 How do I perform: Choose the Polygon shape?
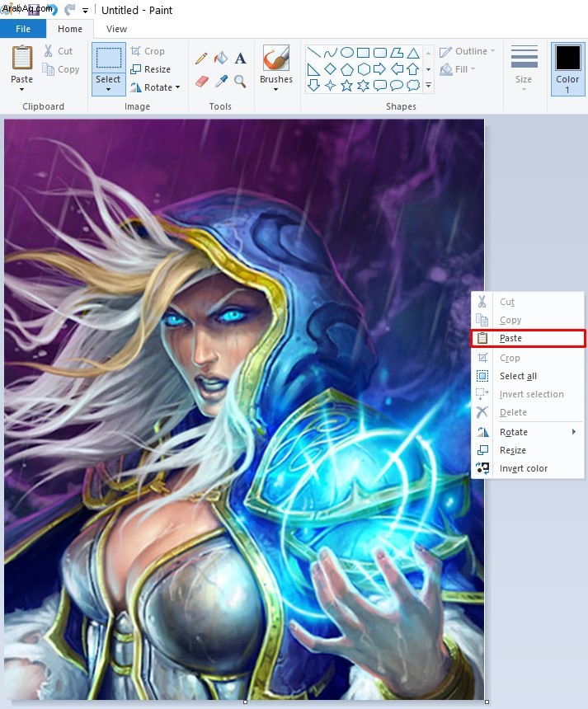pyautogui.click(x=397, y=53)
